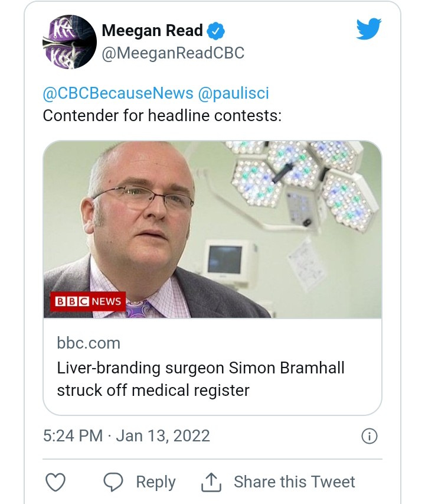The width and height of the screenshot is (425, 504).
Task: Open the Meegan Read display name
Action: pyautogui.click(x=152, y=30)
